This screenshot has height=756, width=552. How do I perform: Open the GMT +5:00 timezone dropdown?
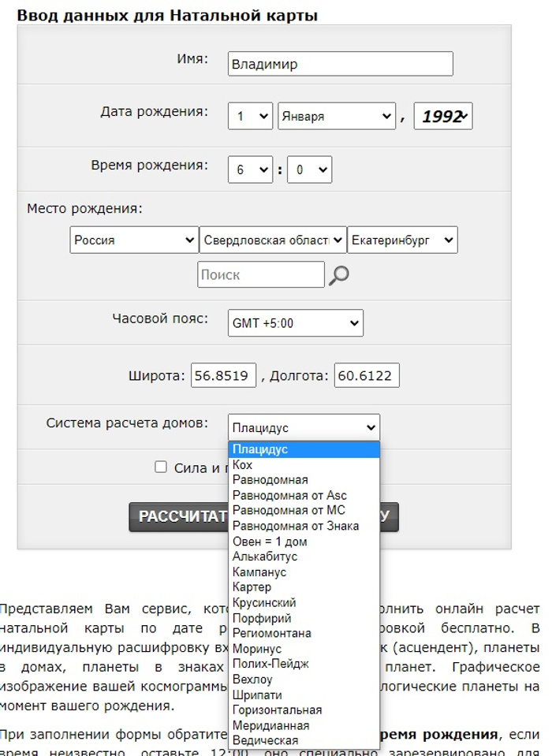click(295, 322)
